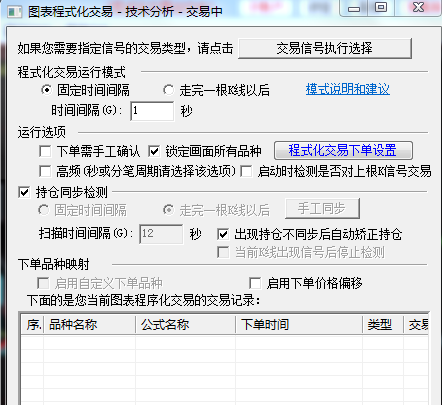
Task: Close the 图表程式化交易 window
Action: click(418, 8)
